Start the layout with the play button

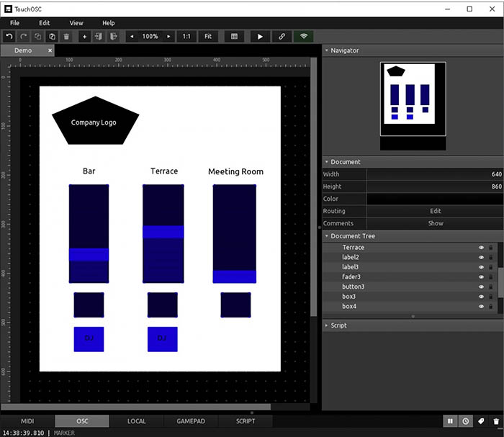click(x=260, y=36)
